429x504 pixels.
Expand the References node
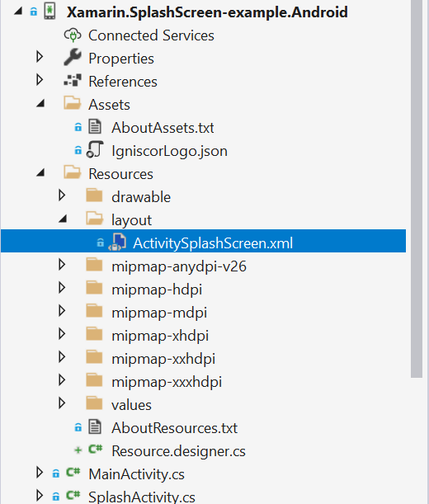click(40, 80)
